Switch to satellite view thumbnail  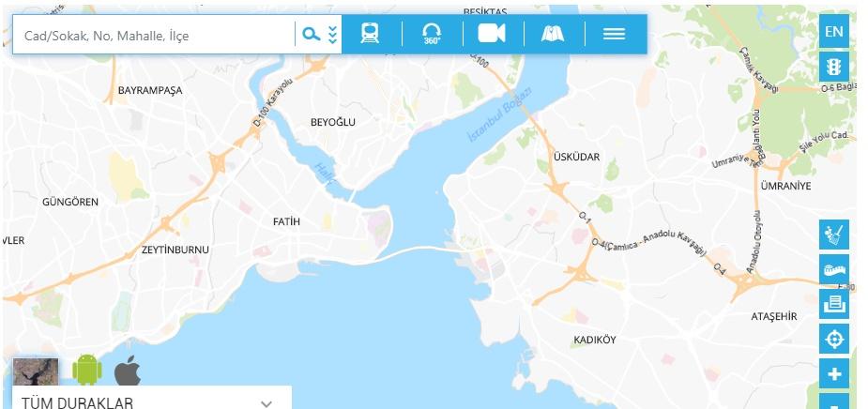[36, 371]
